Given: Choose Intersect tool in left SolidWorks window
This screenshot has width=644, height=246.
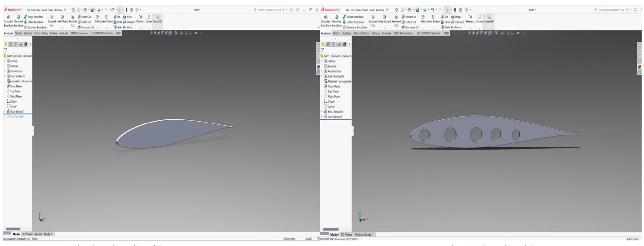Looking at the screenshot, I should tap(129, 22).
